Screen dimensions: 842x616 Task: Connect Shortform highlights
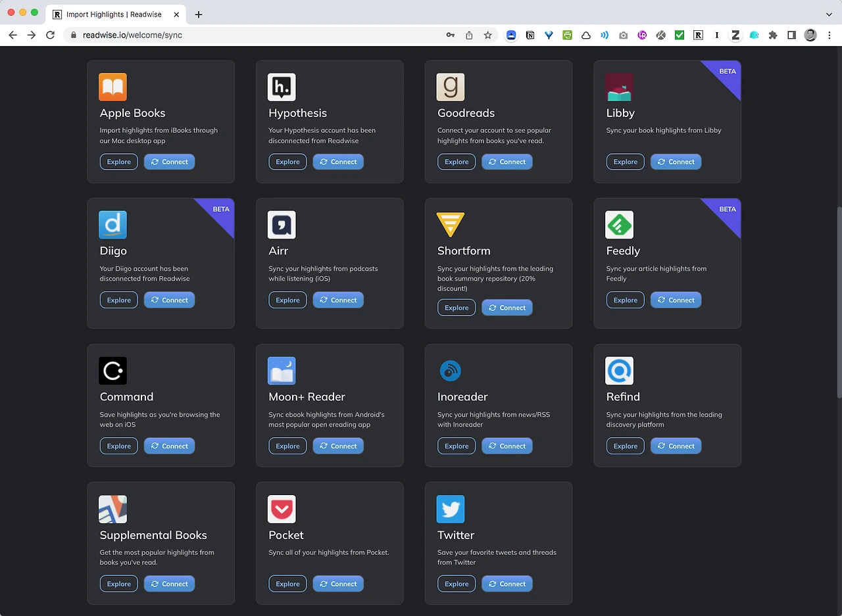507,308
